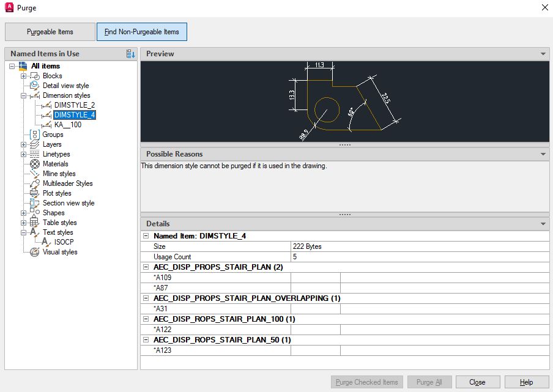This screenshot has width=553, height=392.
Task: Collapse the Details section
Action: click(543, 223)
